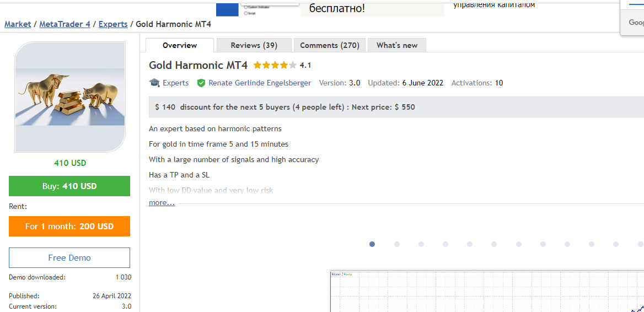644x312 pixels.
Task: Click the Buy: 410 USD button
Action: 69,186
